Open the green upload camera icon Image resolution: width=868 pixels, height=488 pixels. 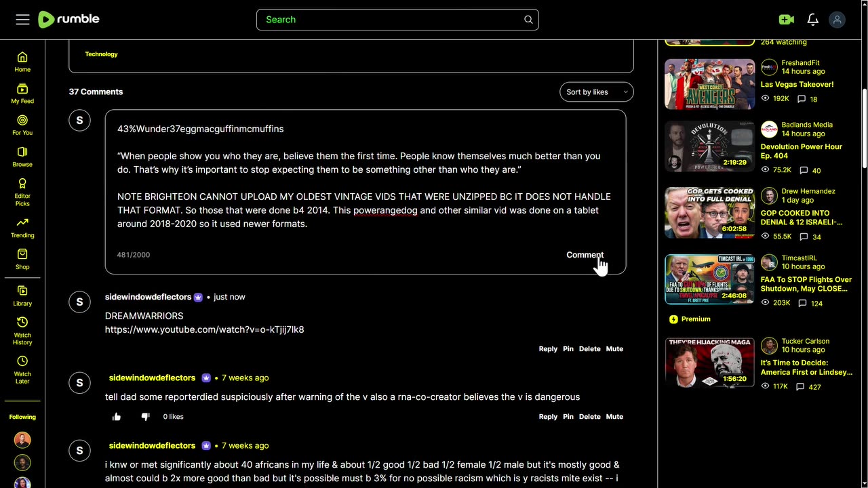tap(787, 20)
